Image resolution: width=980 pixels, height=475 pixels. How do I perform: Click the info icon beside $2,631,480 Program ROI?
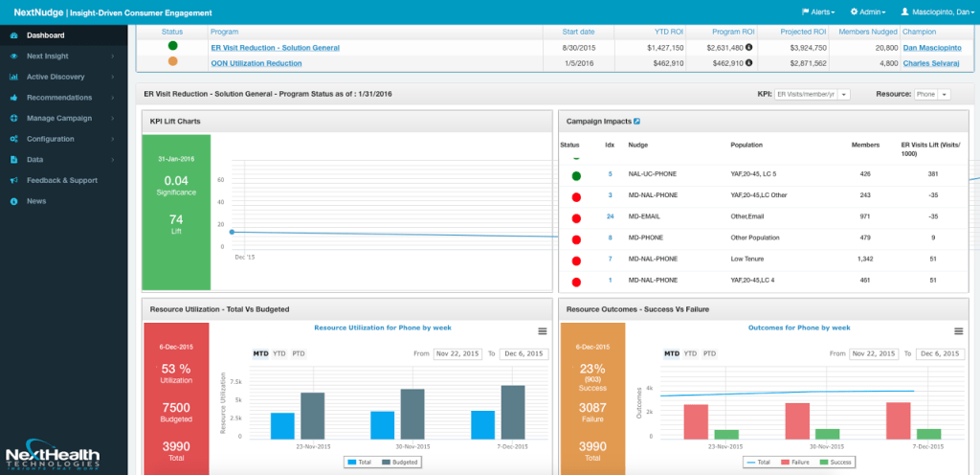[x=748, y=47]
